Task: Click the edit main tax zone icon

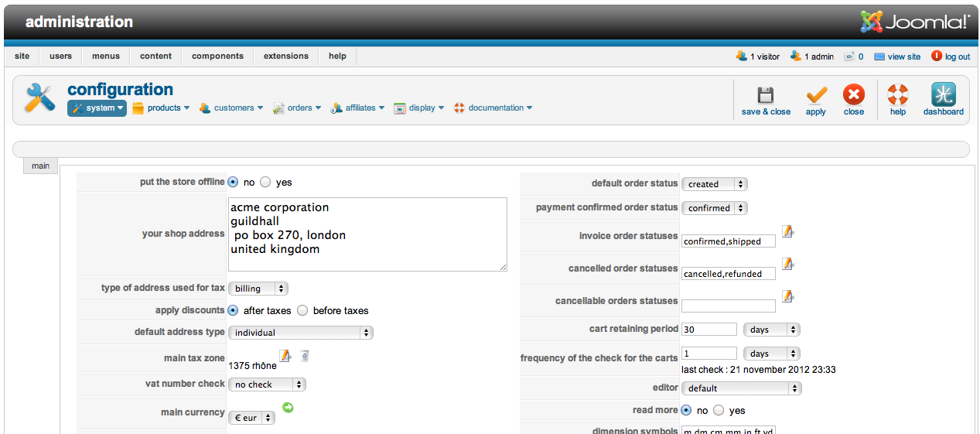Action: click(x=285, y=356)
